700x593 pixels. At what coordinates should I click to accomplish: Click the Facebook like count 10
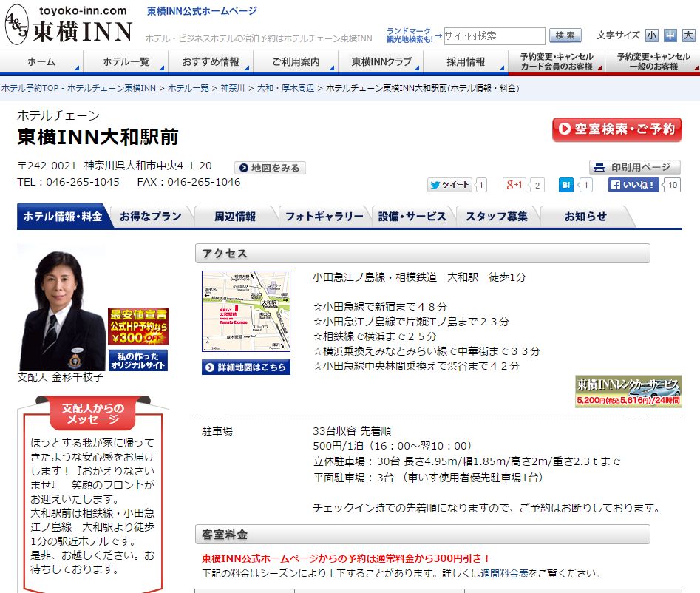coord(673,185)
